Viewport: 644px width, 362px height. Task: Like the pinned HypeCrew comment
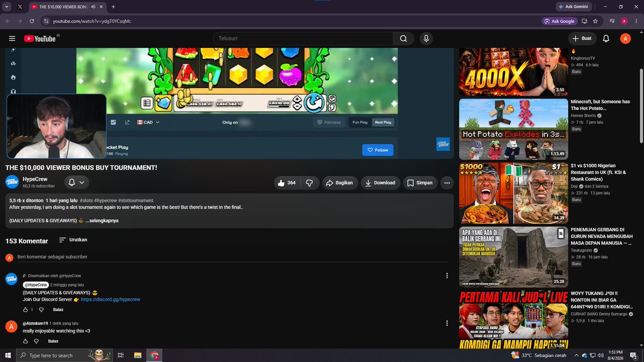[x=25, y=309]
